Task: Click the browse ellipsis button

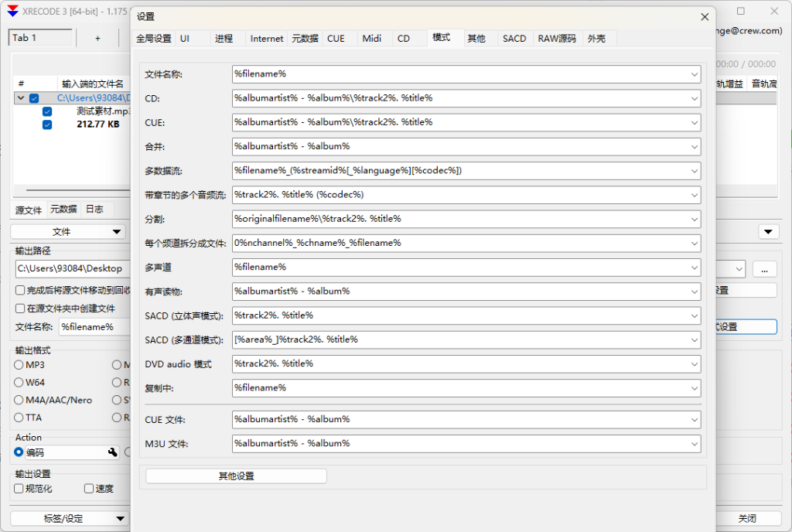Action: (x=764, y=269)
